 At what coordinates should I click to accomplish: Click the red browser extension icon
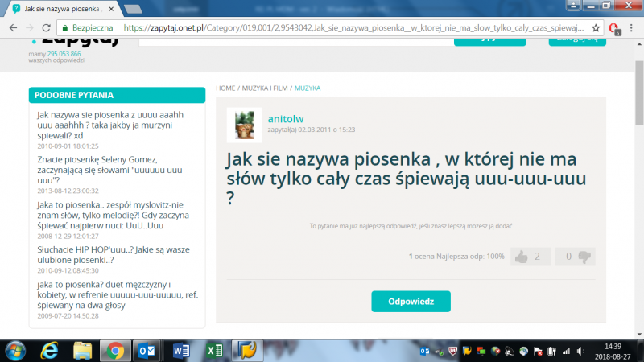point(614,27)
